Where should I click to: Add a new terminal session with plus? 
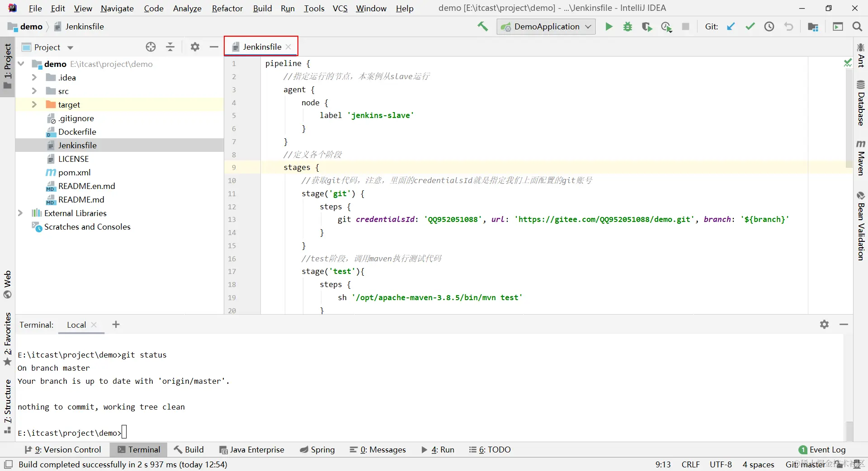[x=116, y=325]
